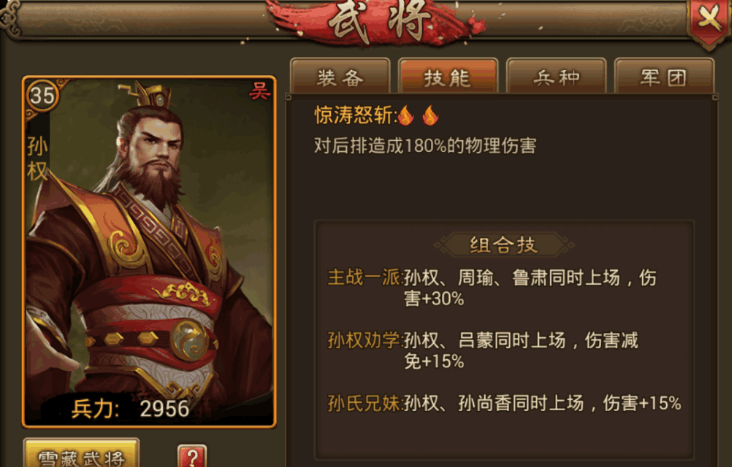Screen dimensions: 732x467
Task: Switch to the 技能 tab
Action: click(448, 76)
